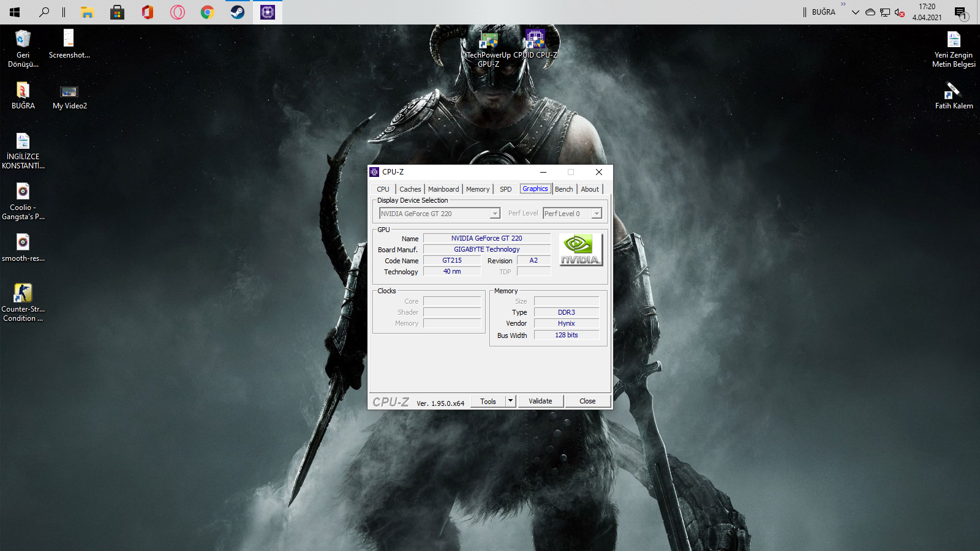The height and width of the screenshot is (551, 980).
Task: Select the Graphics tab
Action: [x=535, y=189]
